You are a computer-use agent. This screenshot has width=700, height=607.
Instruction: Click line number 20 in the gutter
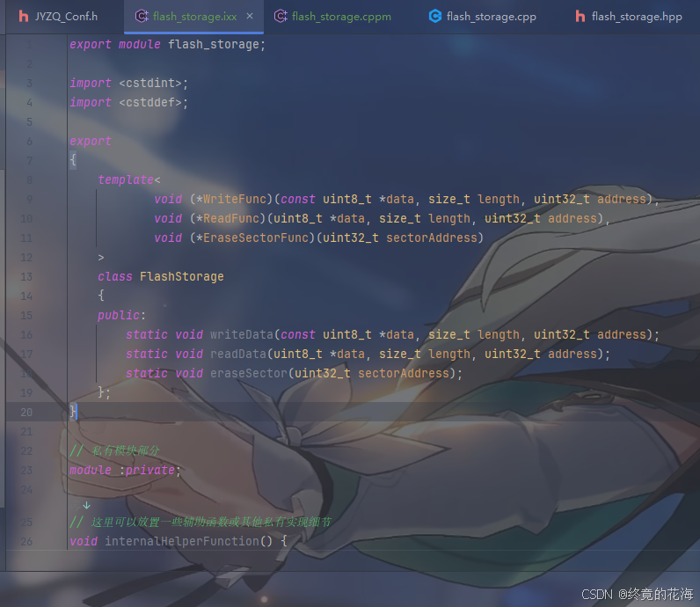coord(26,413)
